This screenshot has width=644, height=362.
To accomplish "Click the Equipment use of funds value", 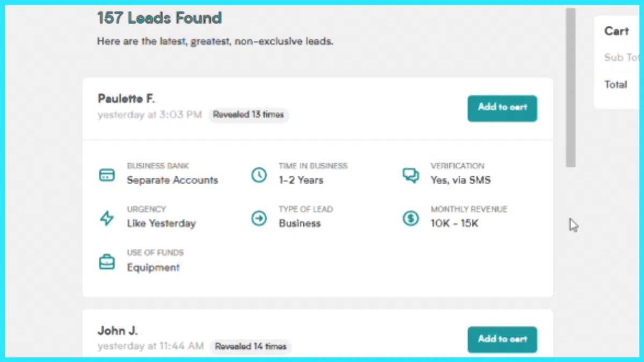I will pyautogui.click(x=153, y=267).
